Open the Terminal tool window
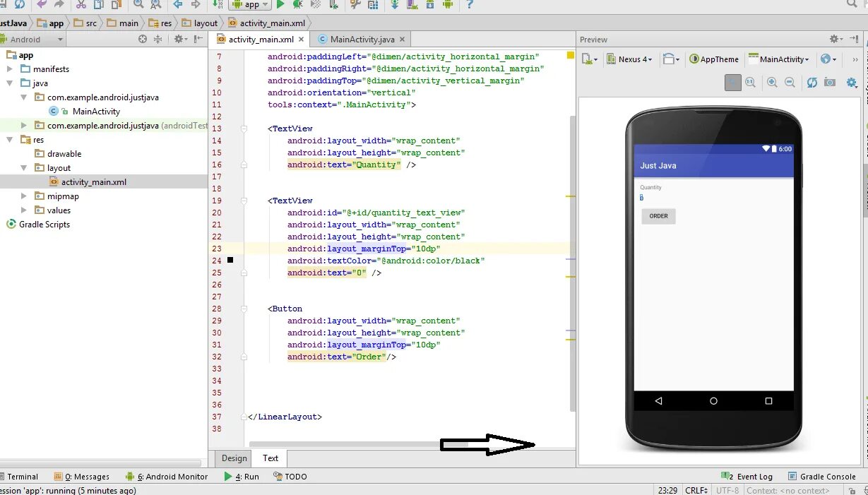This screenshot has width=868, height=495. (19, 477)
